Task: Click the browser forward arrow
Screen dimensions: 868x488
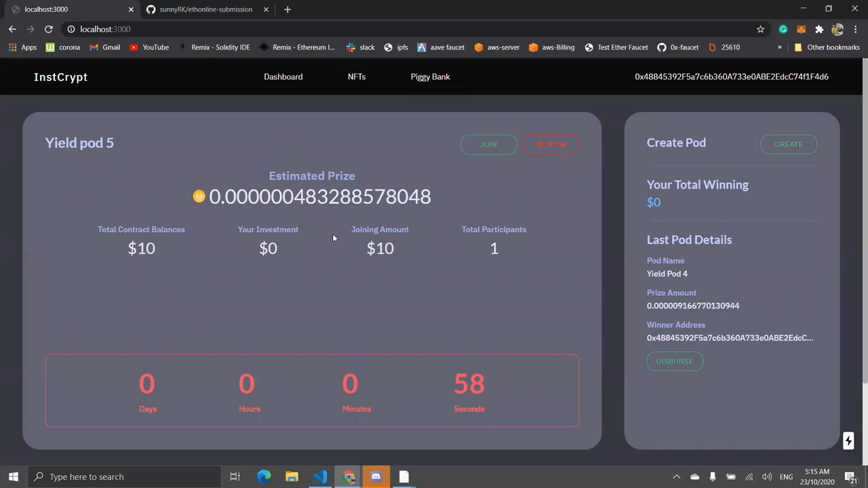Action: coord(31,29)
